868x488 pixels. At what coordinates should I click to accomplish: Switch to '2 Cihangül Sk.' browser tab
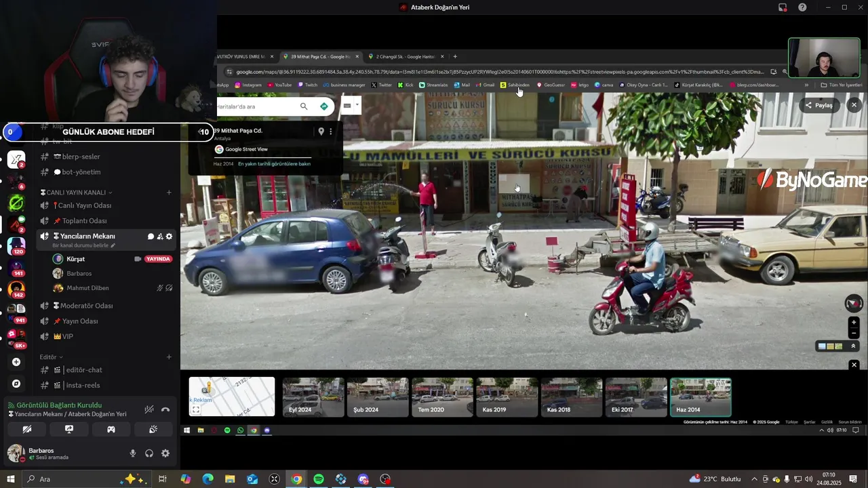pyautogui.click(x=405, y=56)
